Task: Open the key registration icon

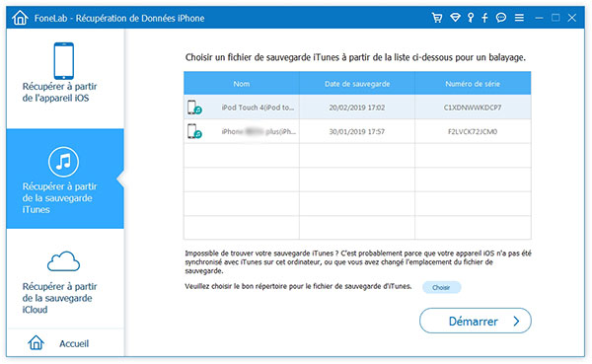Action: click(x=471, y=18)
